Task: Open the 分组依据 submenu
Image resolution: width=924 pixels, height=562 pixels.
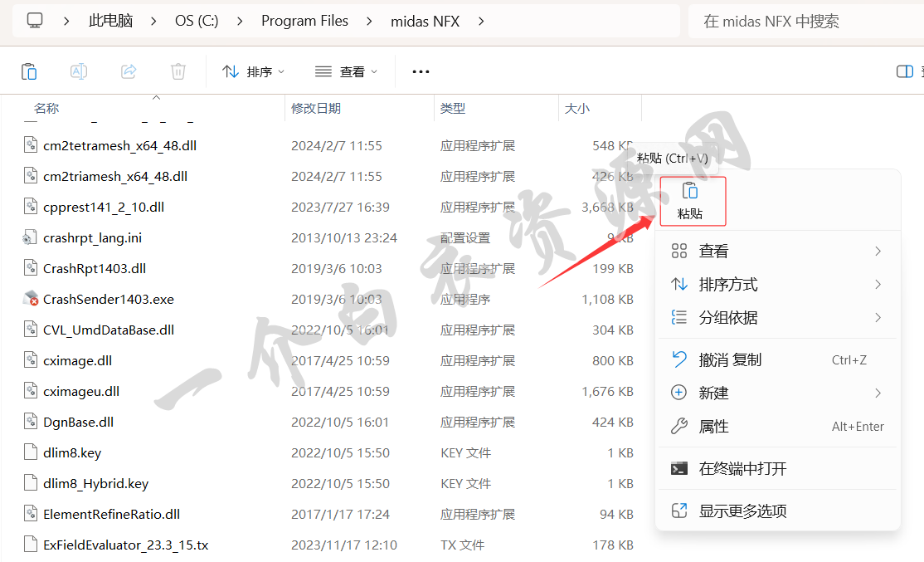Action: point(777,318)
